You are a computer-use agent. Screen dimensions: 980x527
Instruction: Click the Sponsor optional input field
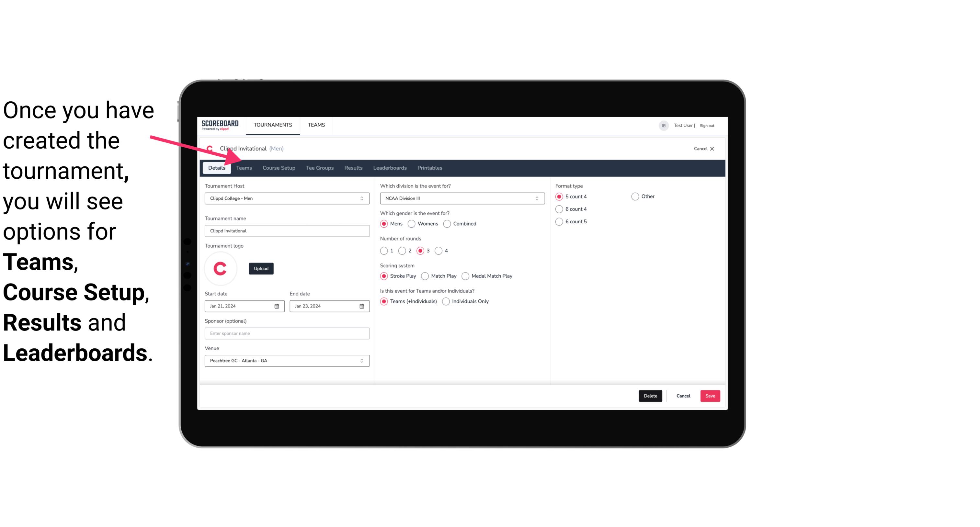(287, 333)
